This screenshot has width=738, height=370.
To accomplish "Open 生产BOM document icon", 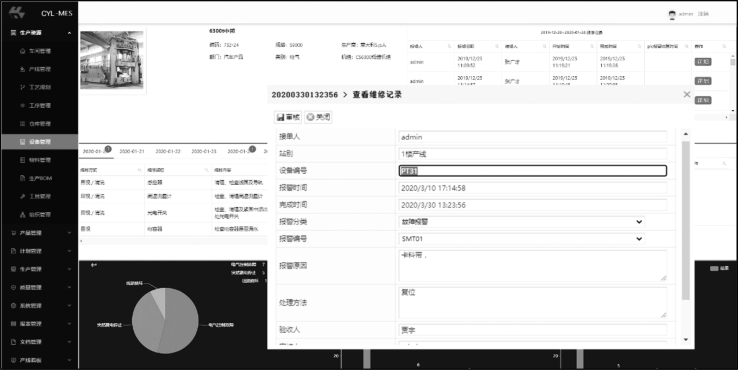I will [22, 178].
